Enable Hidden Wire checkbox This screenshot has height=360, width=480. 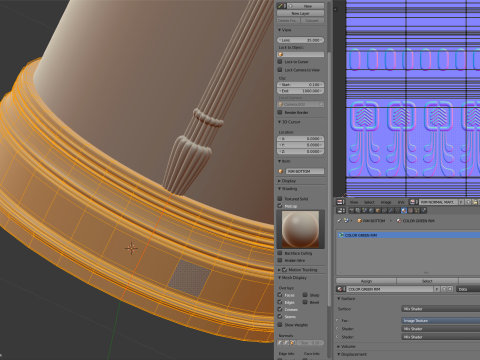click(280, 260)
